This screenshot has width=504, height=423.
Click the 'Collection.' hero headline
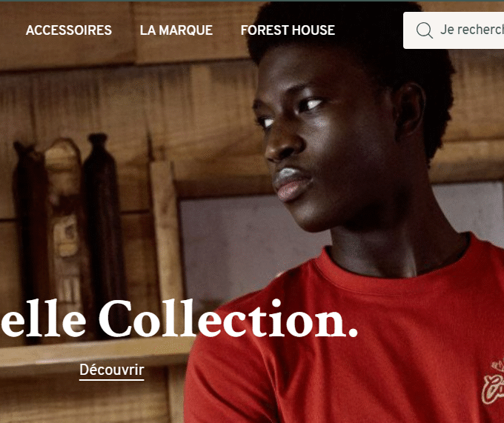pyautogui.click(x=228, y=319)
